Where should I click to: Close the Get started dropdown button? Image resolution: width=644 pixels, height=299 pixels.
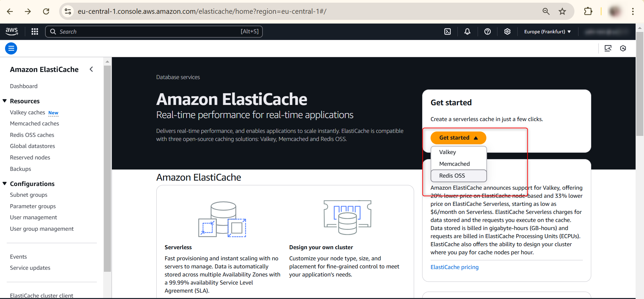[x=458, y=138]
